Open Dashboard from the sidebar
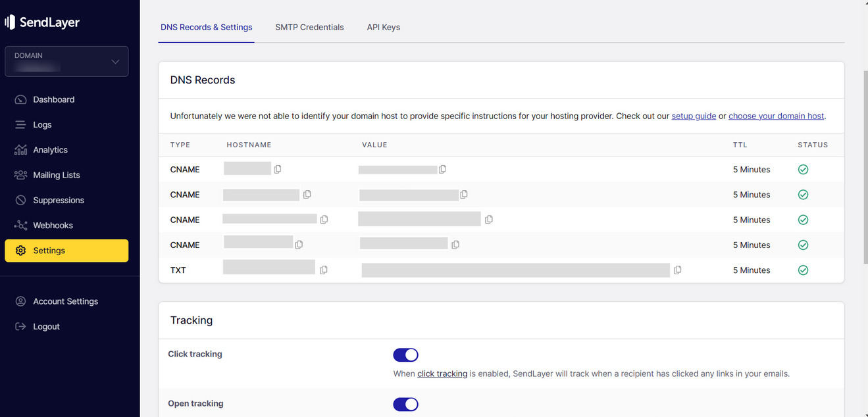This screenshot has width=868, height=417. click(66, 100)
